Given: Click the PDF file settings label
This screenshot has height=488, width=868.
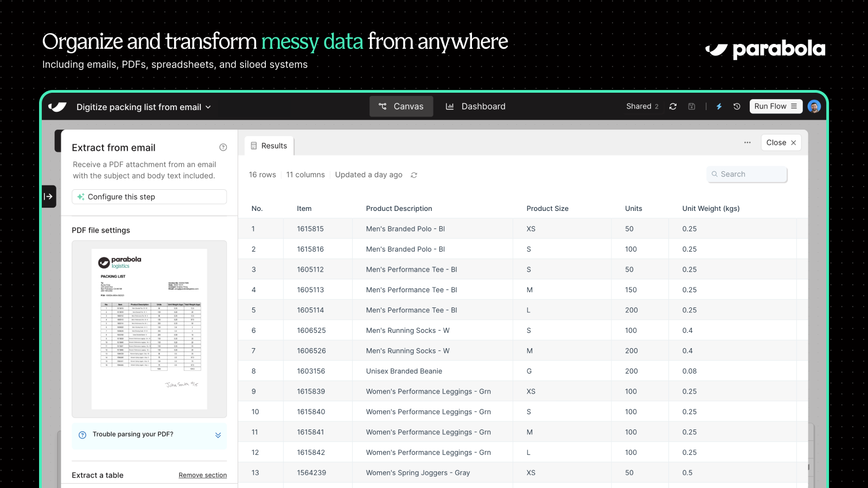Looking at the screenshot, I should [101, 230].
